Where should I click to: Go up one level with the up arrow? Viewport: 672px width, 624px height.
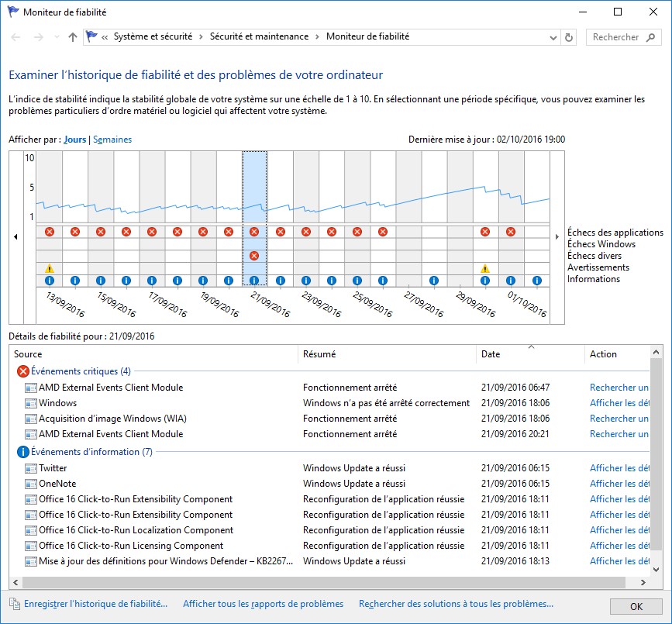point(73,37)
